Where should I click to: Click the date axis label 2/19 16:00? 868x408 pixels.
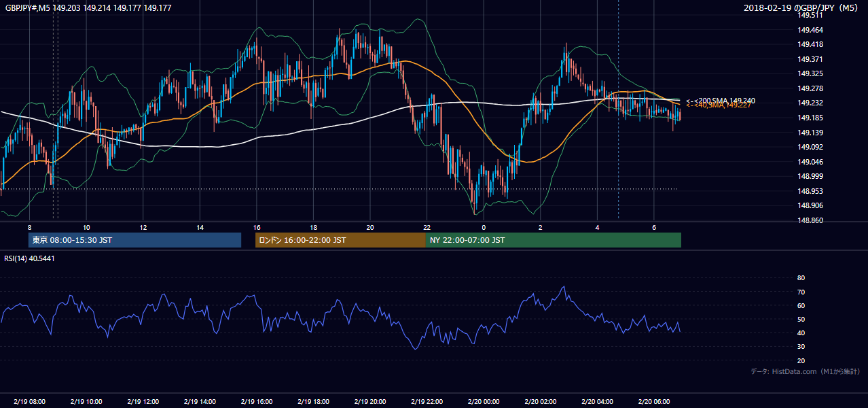pos(256,402)
